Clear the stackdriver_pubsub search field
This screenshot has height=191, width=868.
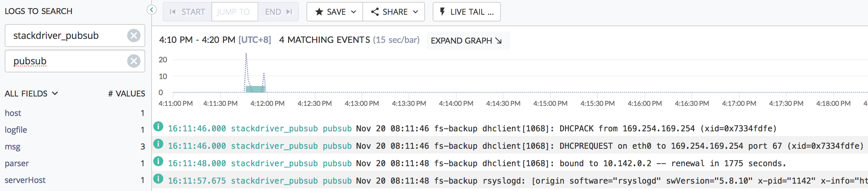[x=134, y=36]
